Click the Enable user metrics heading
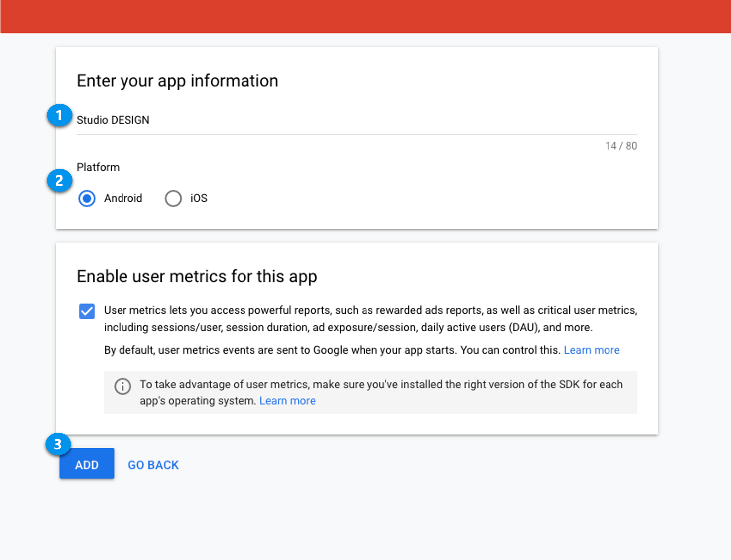 (x=197, y=276)
